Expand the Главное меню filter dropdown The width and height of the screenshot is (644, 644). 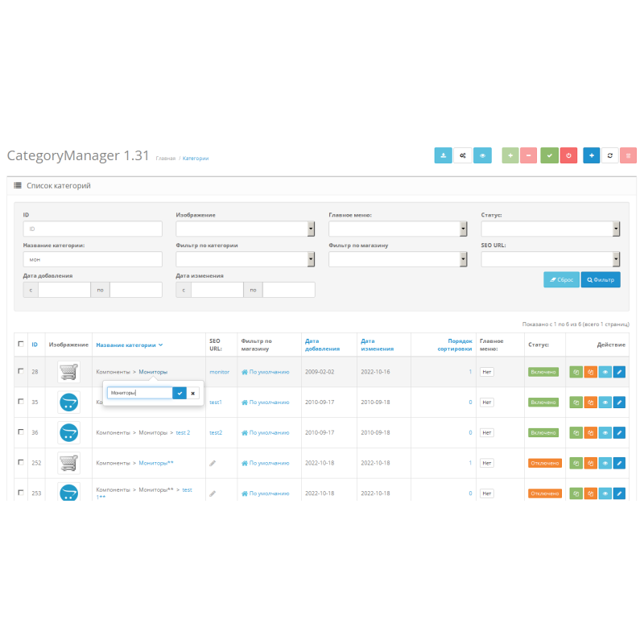(x=398, y=229)
